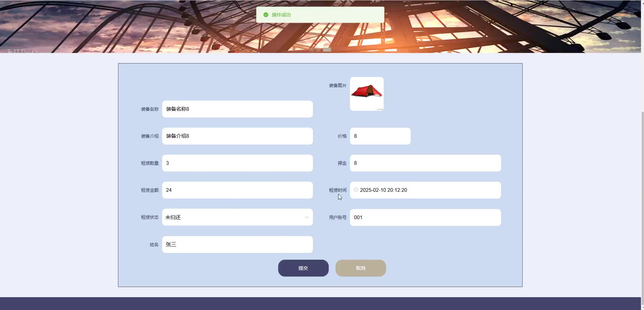Cancel the form with 取消 button
Image resolution: width=644 pixels, height=310 pixels.
(x=360, y=268)
